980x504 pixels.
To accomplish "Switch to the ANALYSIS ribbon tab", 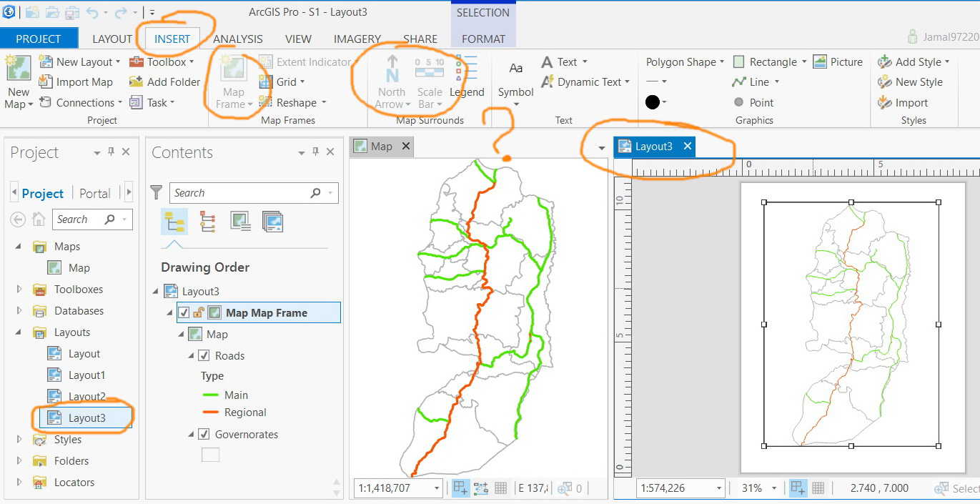I will click(238, 39).
